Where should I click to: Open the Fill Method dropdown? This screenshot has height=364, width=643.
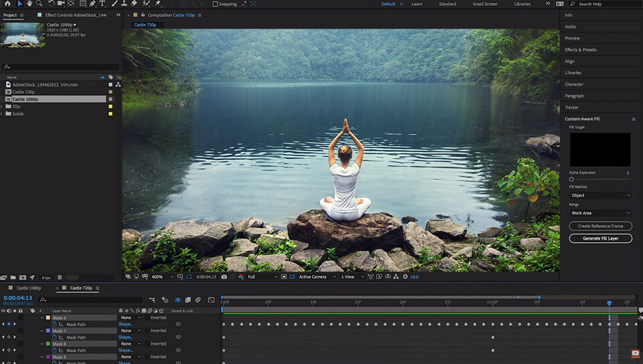[x=600, y=195]
